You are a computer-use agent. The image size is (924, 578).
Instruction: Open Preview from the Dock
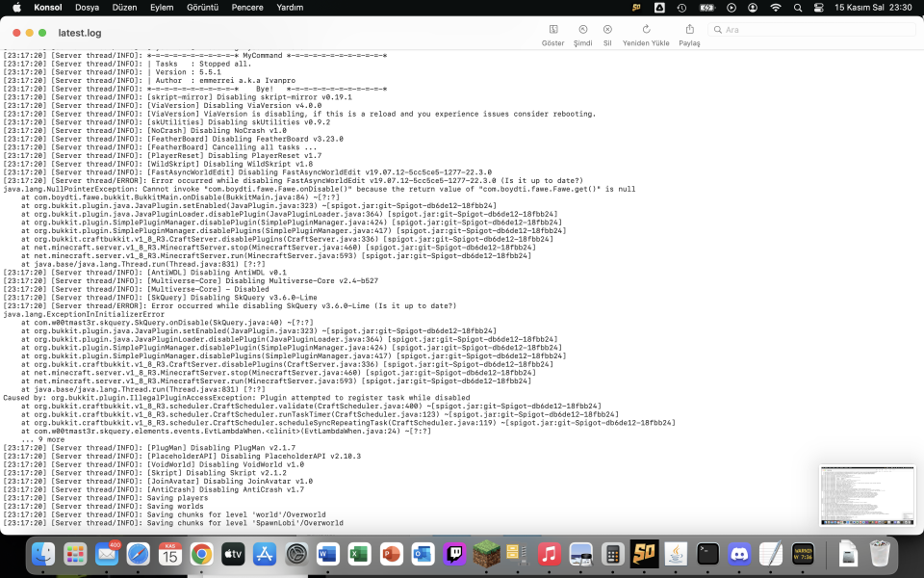point(581,555)
